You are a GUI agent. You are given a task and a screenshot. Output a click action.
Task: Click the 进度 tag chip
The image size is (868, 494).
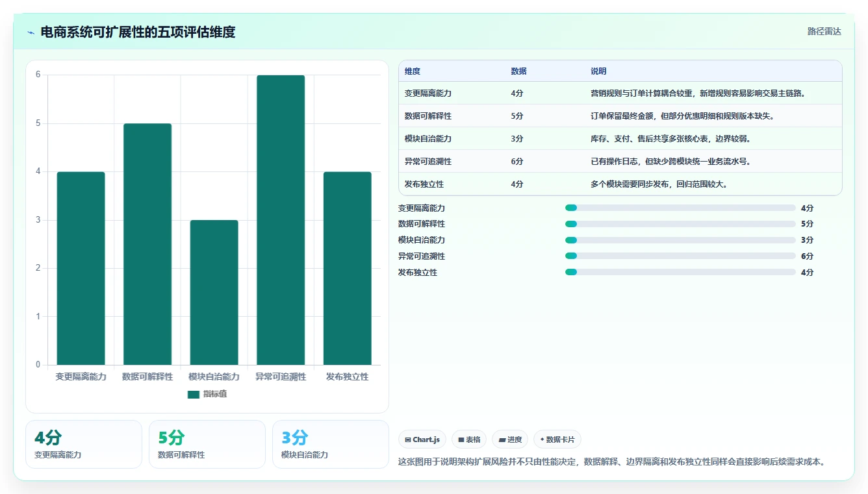[x=510, y=439]
